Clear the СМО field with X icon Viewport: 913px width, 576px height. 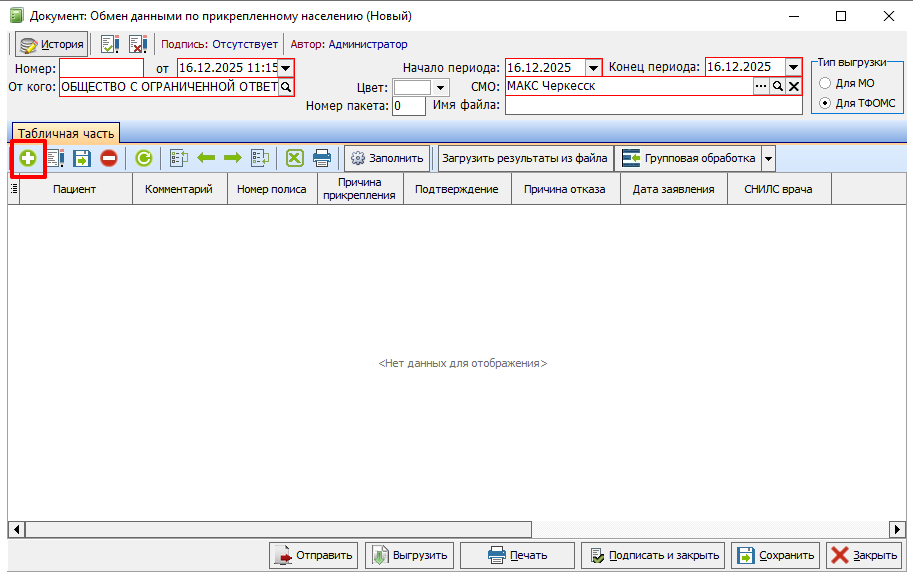click(793, 87)
